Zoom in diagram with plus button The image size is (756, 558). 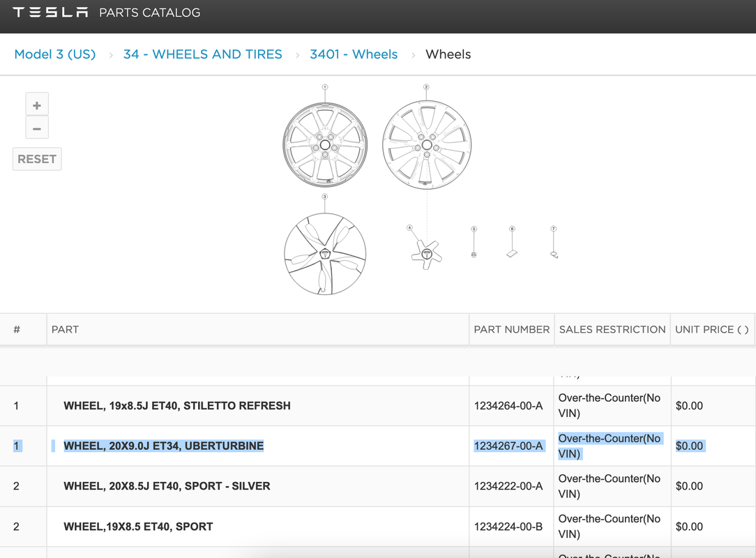(37, 104)
